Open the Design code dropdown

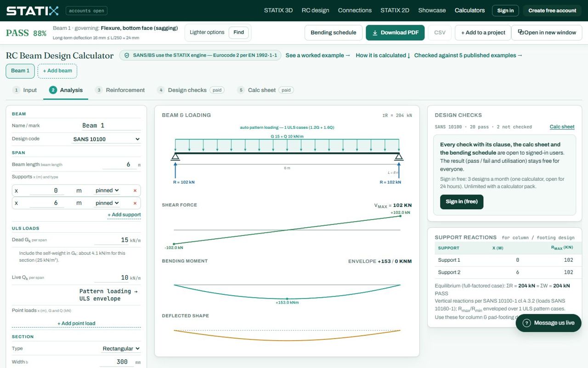(x=107, y=139)
